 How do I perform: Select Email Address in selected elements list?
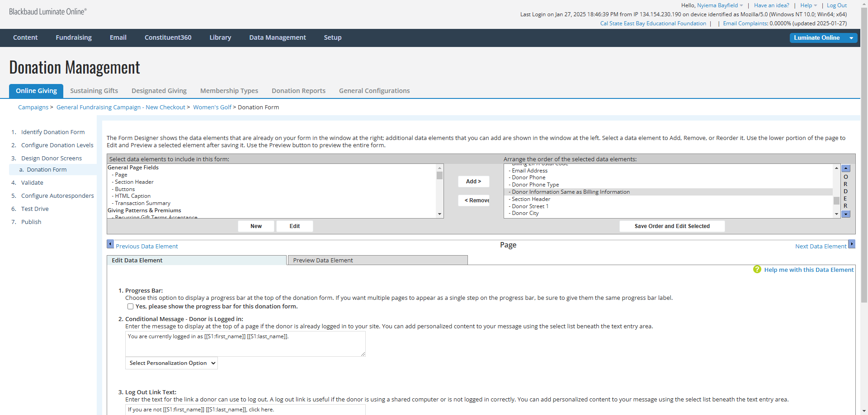[668, 171]
